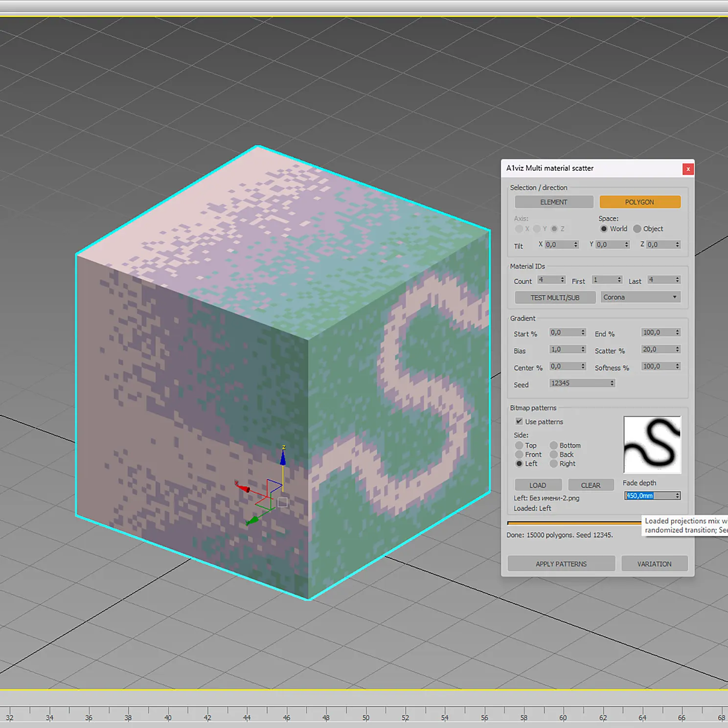728x728 pixels.
Task: Click the VARIATION button
Action: pyautogui.click(x=655, y=564)
